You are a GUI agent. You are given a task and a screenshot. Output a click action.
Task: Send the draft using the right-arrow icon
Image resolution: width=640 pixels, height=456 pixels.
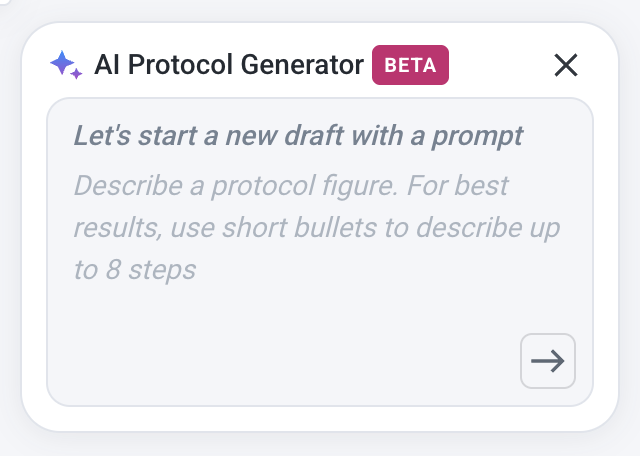548,361
